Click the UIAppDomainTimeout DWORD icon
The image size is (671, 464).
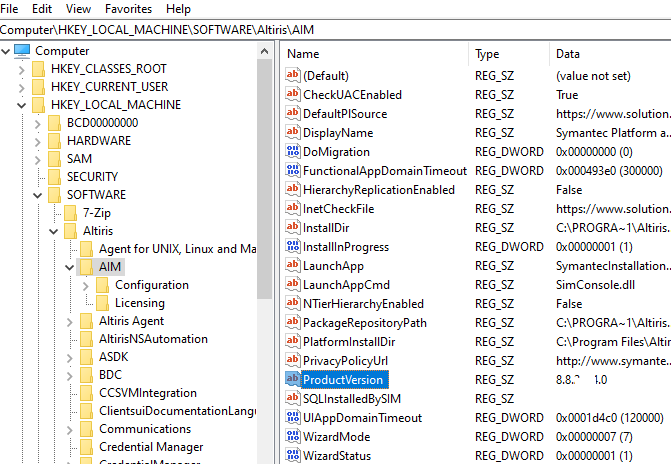pyautogui.click(x=293, y=417)
